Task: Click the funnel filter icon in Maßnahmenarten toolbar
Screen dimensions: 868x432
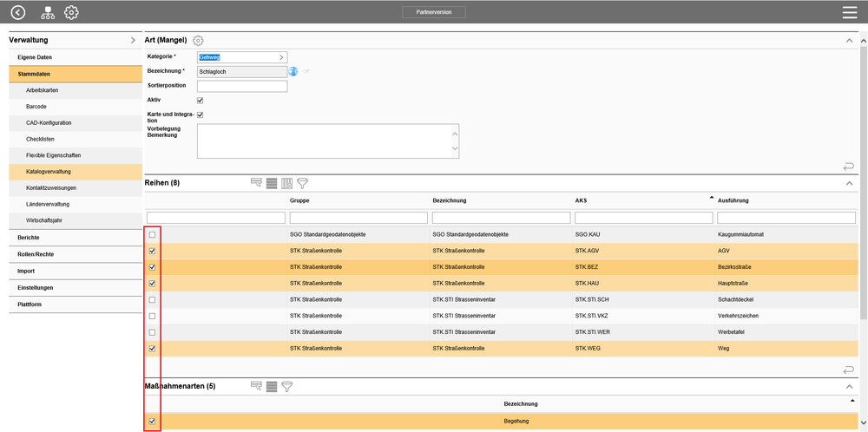Action: pos(286,386)
